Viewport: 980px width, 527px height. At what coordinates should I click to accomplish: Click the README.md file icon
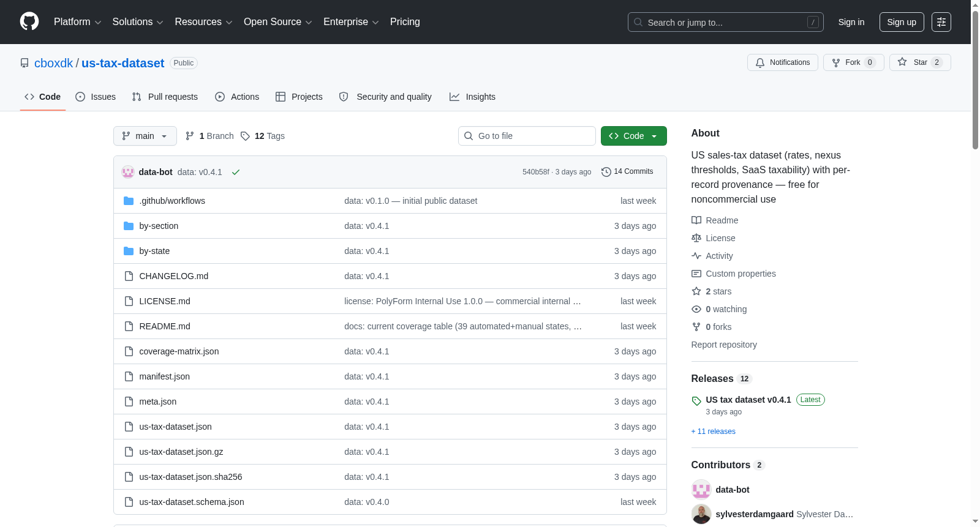pyautogui.click(x=129, y=326)
